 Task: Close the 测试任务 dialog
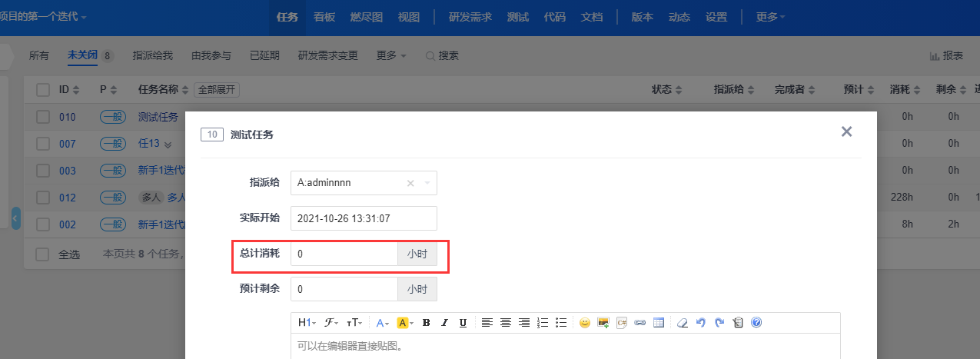[x=846, y=131]
